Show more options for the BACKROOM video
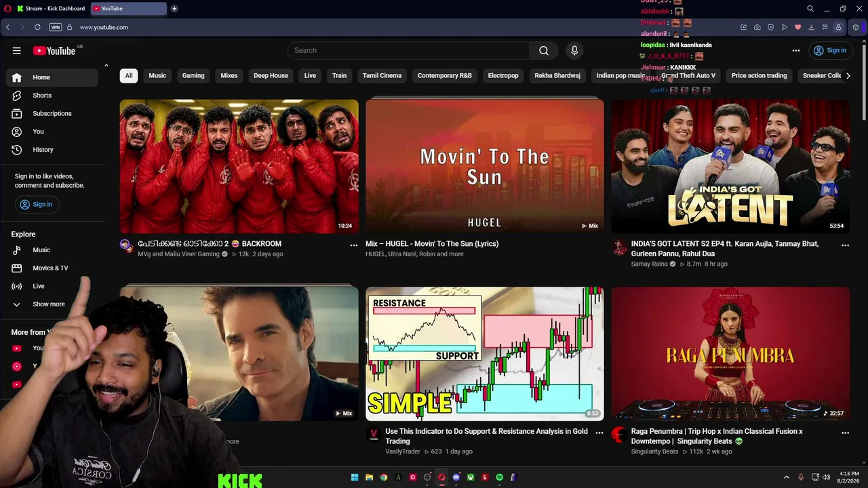868x488 pixels. tap(353, 245)
